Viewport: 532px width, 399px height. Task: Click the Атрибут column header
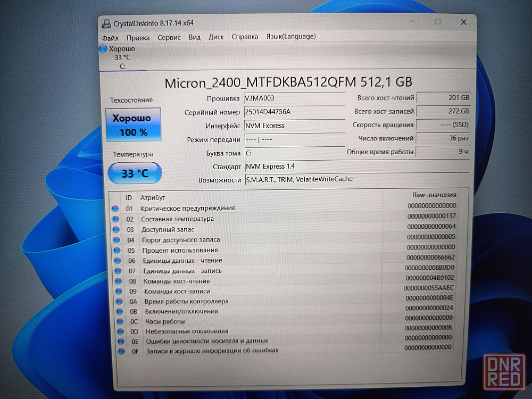pyautogui.click(x=153, y=197)
